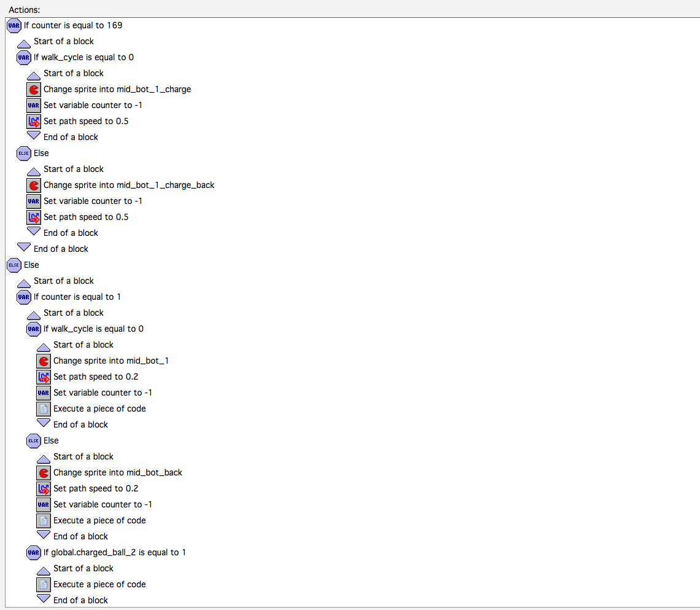Click the Change sprite into mid_bot_back icon

(44, 472)
